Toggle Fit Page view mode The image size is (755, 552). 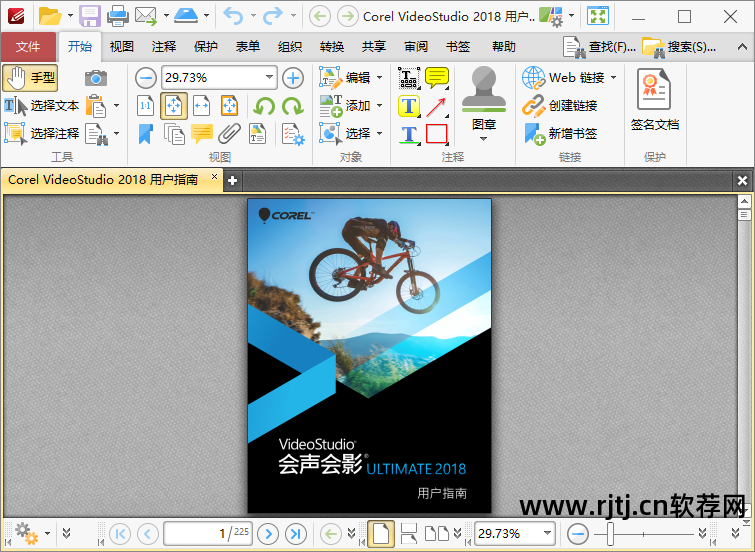pyautogui.click(x=173, y=105)
